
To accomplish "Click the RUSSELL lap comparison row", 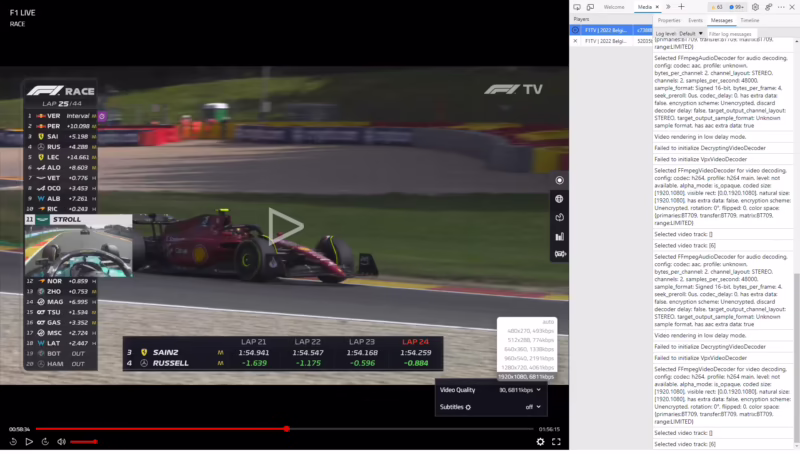I will (x=283, y=363).
